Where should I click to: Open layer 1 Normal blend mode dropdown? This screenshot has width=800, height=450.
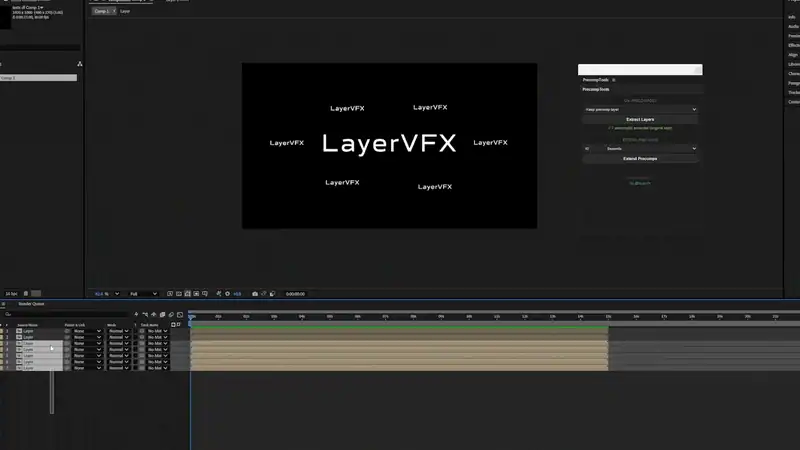118,331
